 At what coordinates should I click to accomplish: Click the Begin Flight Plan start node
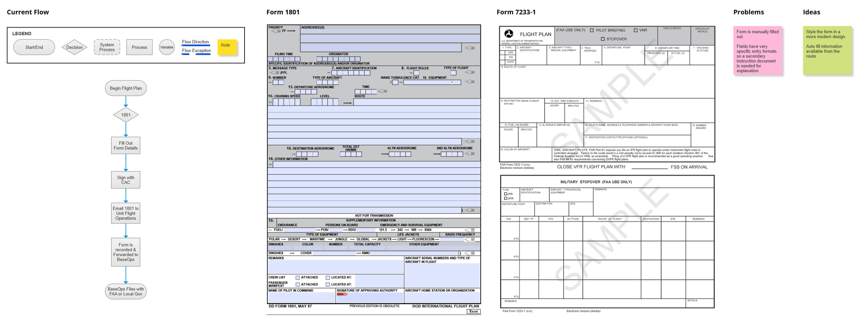pyautogui.click(x=125, y=88)
